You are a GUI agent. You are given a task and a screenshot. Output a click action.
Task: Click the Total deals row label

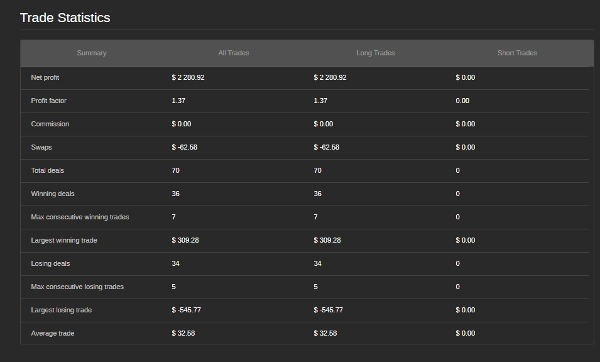tap(47, 171)
